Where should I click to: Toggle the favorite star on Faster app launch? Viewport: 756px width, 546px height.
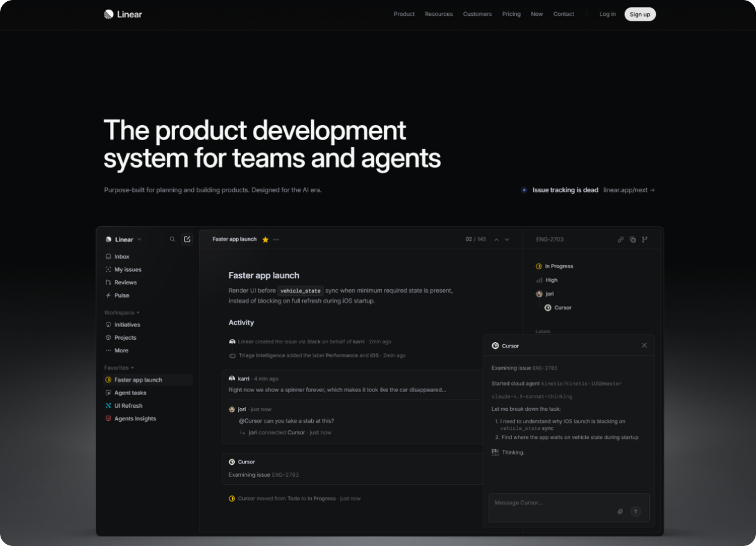pos(265,239)
